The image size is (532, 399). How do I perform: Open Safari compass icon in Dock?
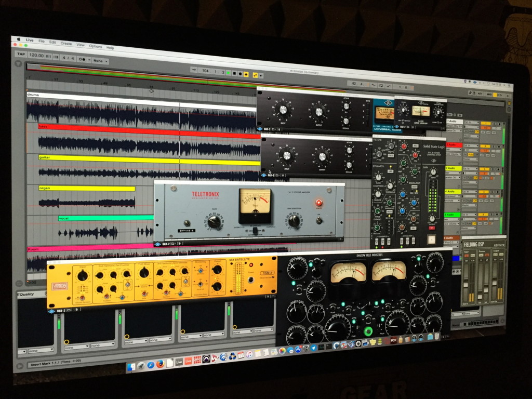(151, 365)
